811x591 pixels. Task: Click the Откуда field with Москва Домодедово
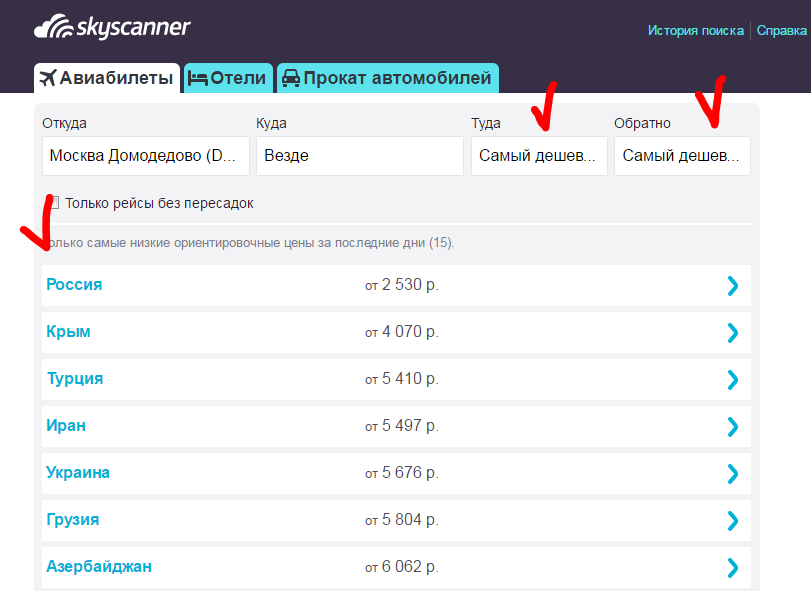point(146,156)
